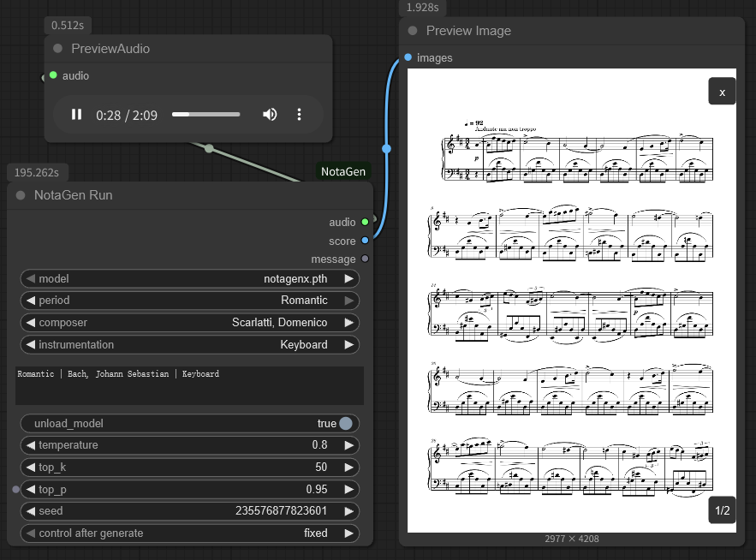Viewport: 756px width, 560px height.
Task: Toggle the unload_model switch
Action: click(x=345, y=424)
